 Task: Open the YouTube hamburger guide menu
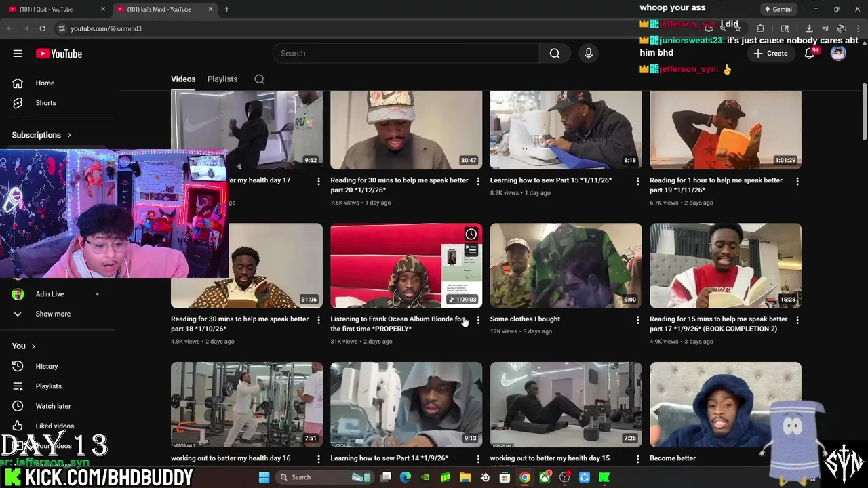point(18,54)
